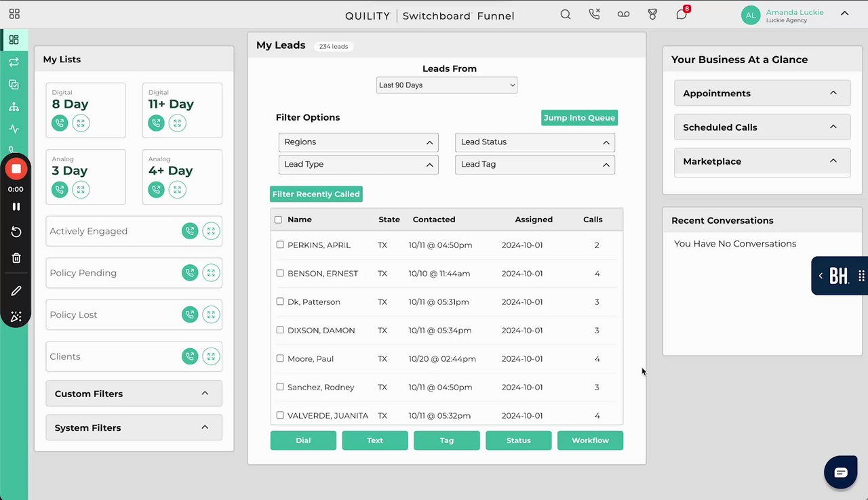
Task: Click the Status button below leads table
Action: (x=519, y=440)
